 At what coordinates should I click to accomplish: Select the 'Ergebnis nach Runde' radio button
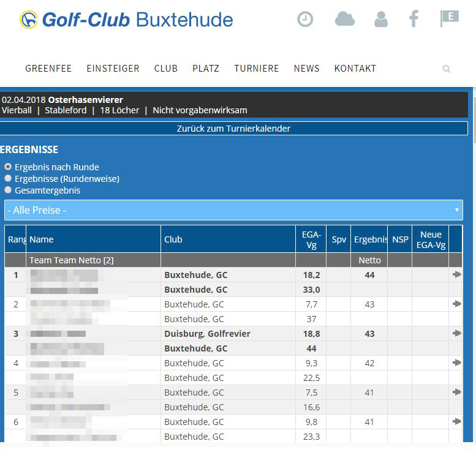(8, 167)
